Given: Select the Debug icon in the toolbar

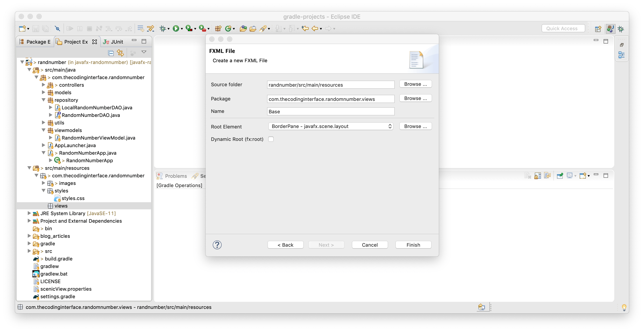Looking at the screenshot, I should point(163,28).
